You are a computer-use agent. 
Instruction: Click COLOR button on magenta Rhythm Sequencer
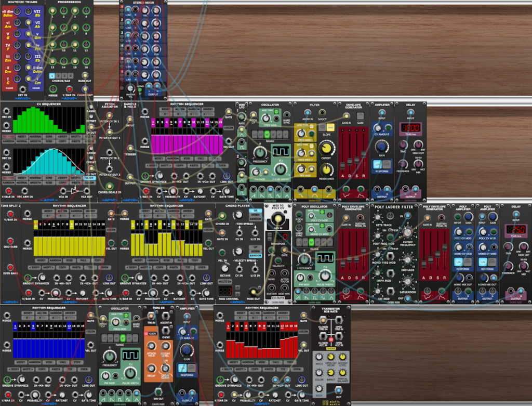coord(229,128)
